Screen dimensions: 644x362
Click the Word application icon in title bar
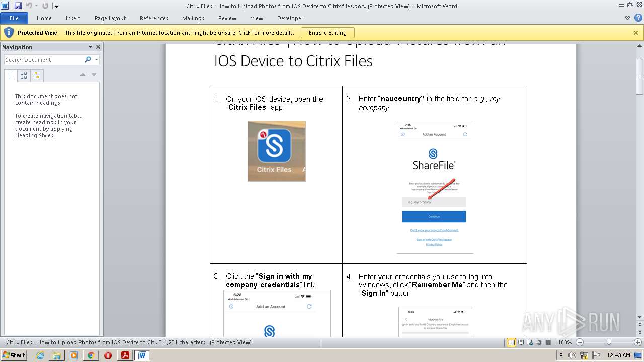(5, 6)
